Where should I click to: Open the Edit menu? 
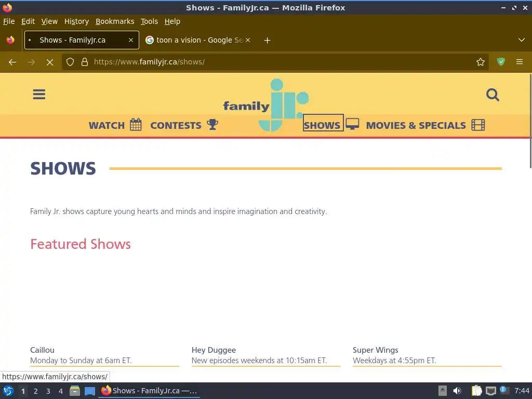(28, 21)
